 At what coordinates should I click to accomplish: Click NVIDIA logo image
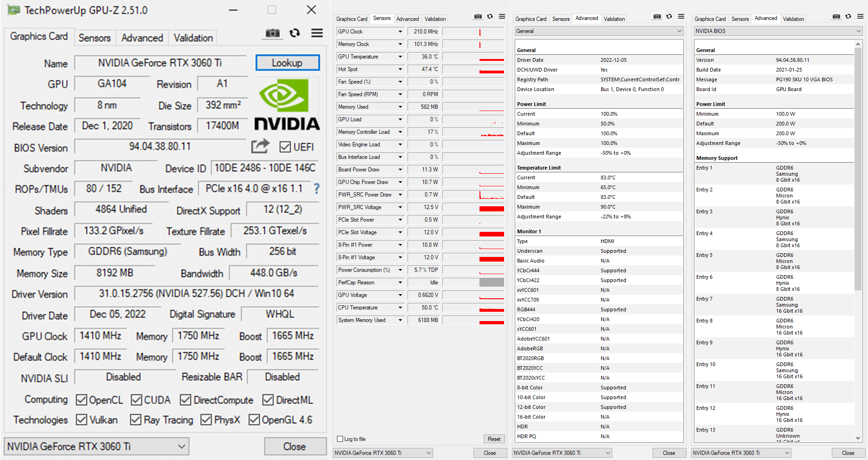pos(287,105)
